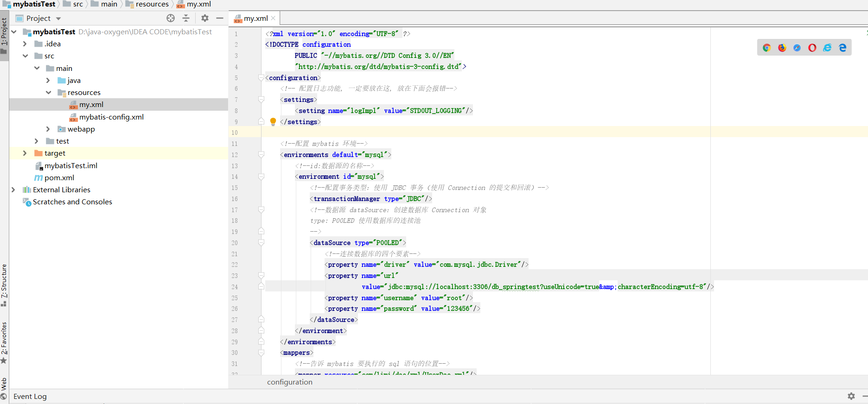This screenshot has height=404, width=868.
Task: Click the yellow lightbulb intention icon
Action: pos(273,122)
